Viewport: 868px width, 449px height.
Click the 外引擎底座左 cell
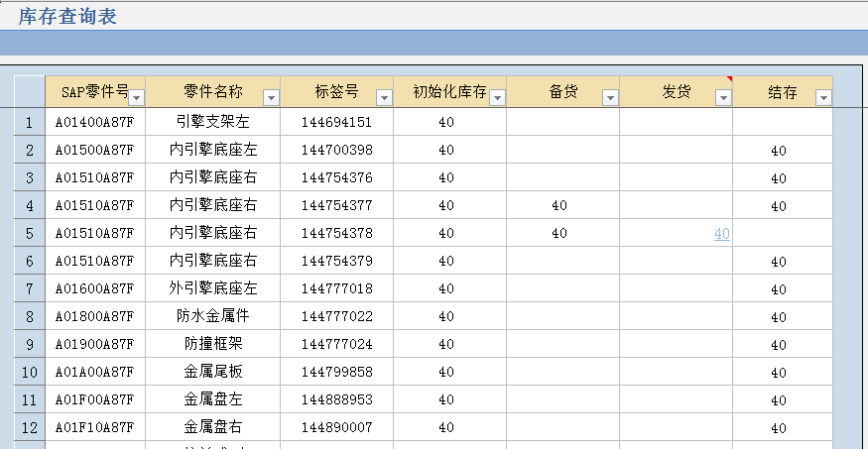[213, 287]
